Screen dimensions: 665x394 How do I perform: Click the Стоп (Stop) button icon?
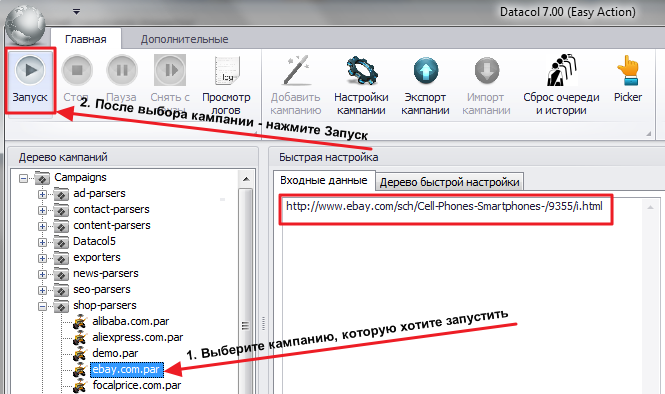pyautogui.click(x=77, y=70)
